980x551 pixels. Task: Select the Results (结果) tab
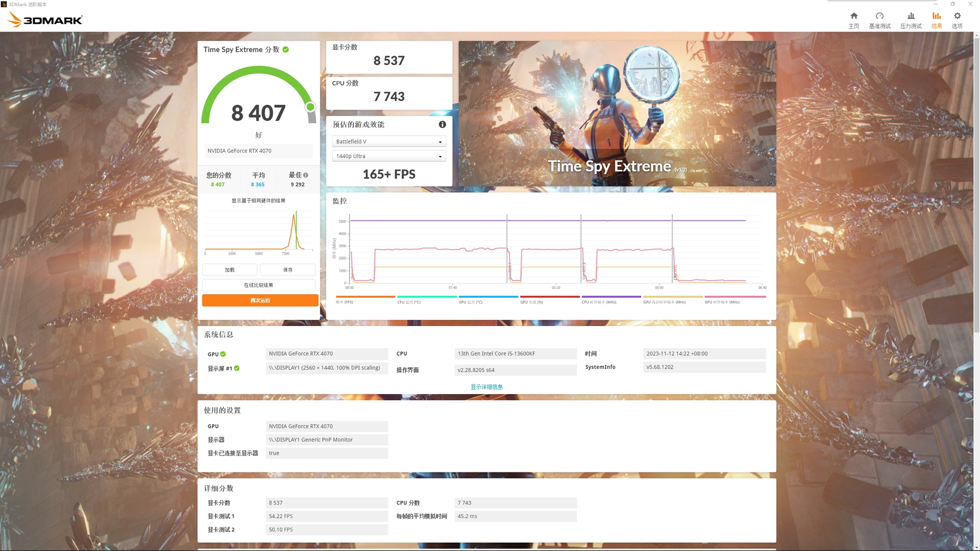coord(937,20)
